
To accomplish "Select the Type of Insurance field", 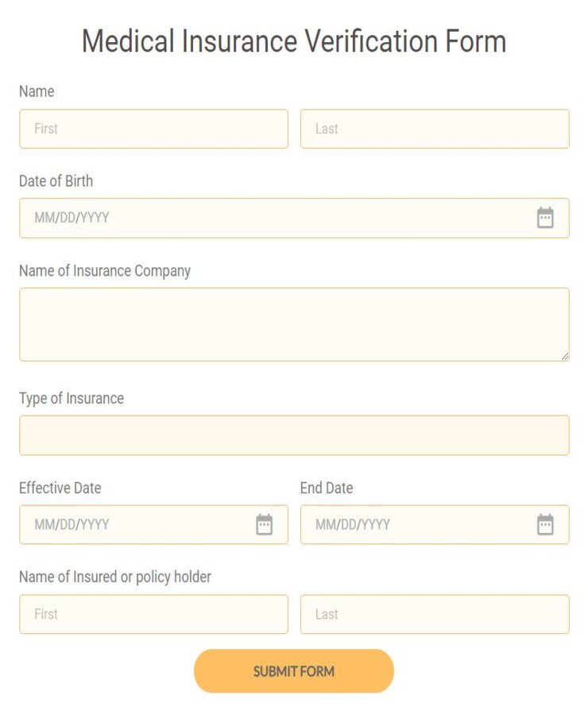I will point(294,435).
